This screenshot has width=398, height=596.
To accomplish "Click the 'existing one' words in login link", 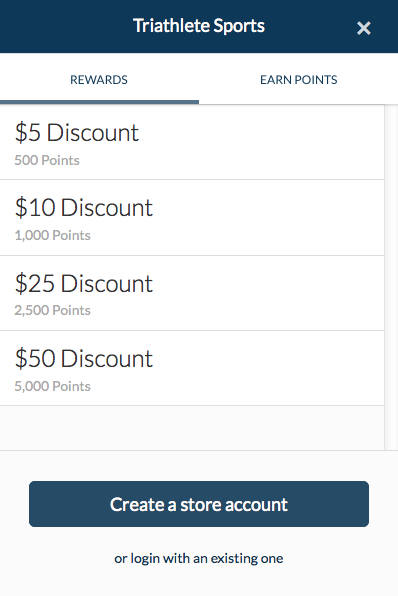I will pos(247,558).
